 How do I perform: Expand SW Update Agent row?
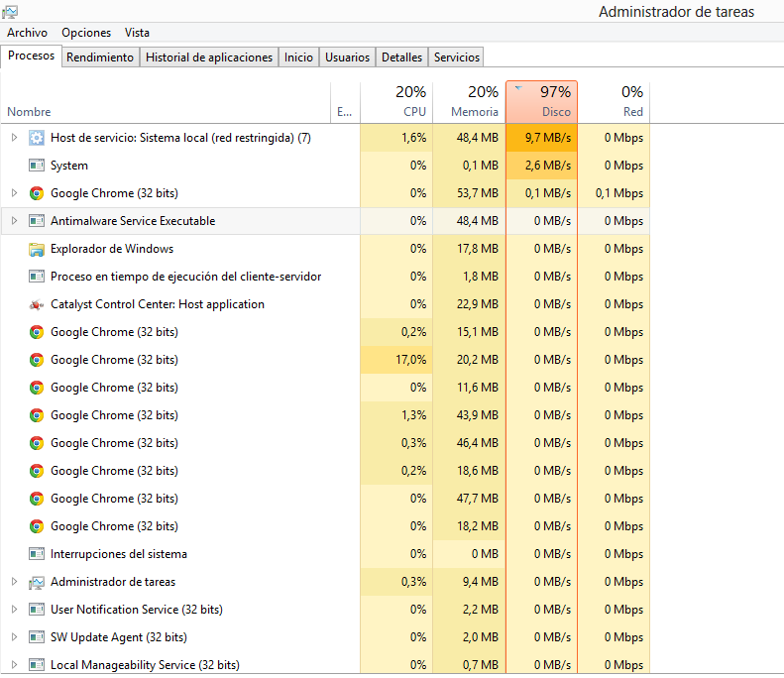[14, 637]
